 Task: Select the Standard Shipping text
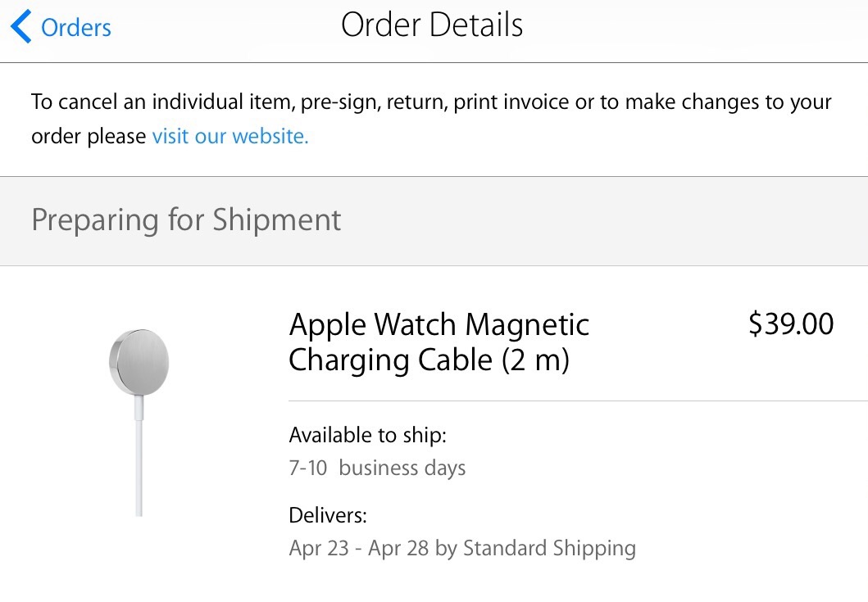pos(549,548)
